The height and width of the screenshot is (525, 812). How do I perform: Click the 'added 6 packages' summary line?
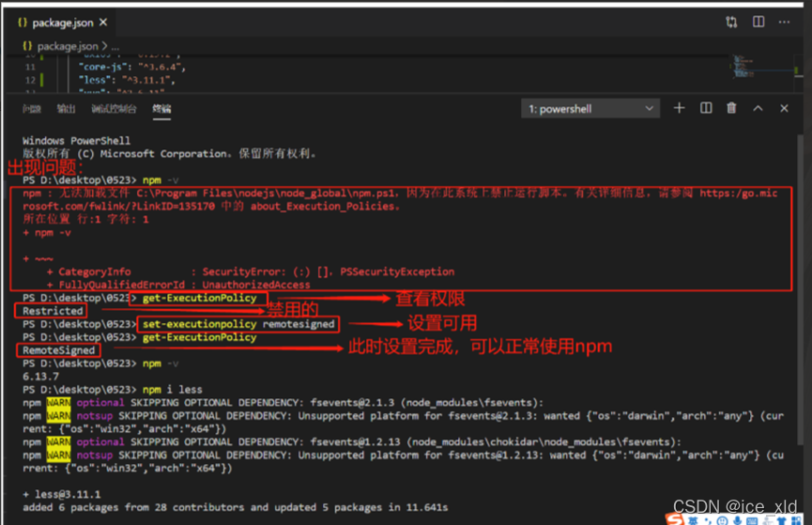tap(235, 507)
